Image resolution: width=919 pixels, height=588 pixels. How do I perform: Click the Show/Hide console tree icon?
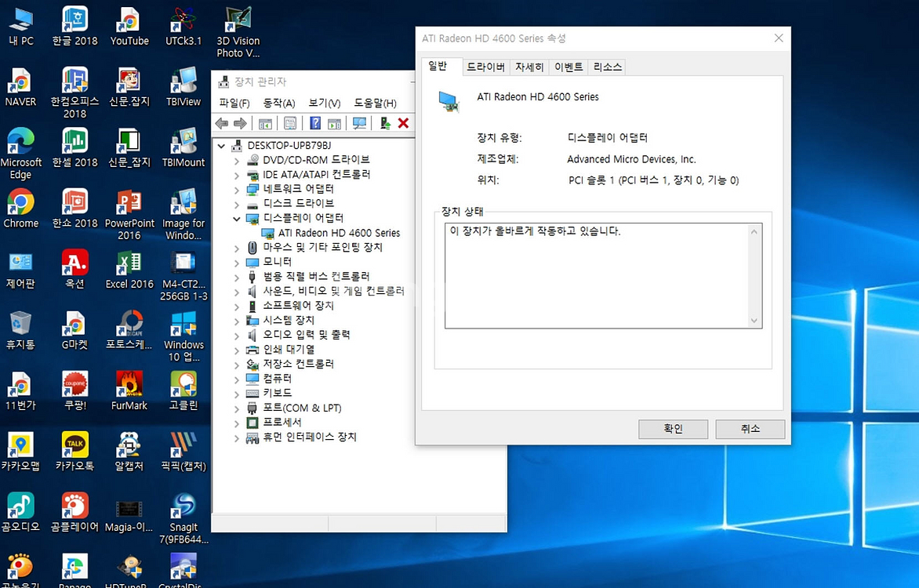click(263, 123)
